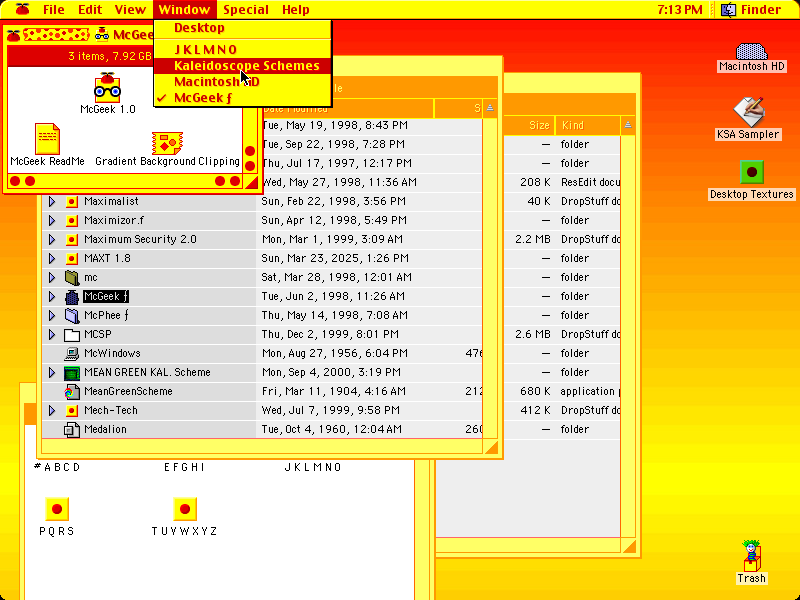Screen dimensions: 800x600
Task: Open the Help menu
Action: pyautogui.click(x=296, y=10)
